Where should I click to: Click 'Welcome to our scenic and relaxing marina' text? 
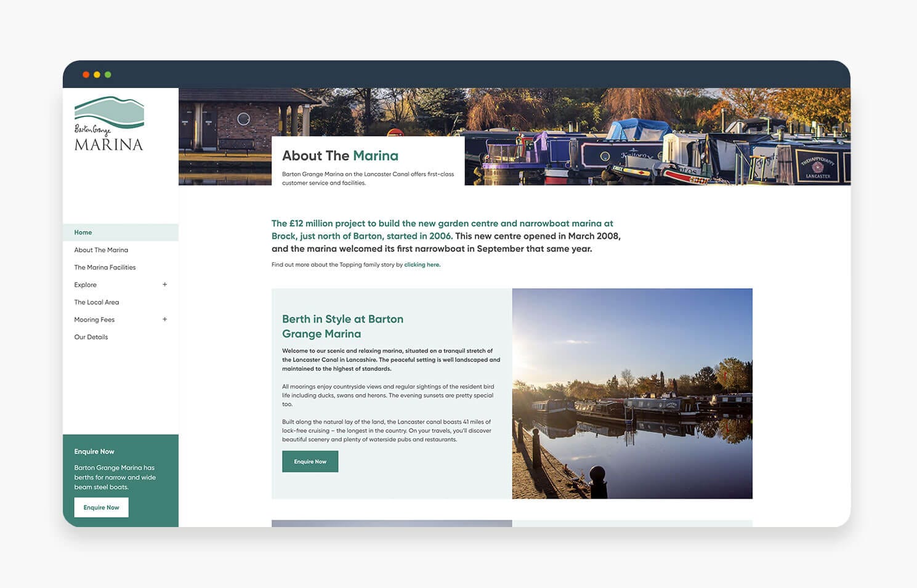pyautogui.click(x=391, y=360)
